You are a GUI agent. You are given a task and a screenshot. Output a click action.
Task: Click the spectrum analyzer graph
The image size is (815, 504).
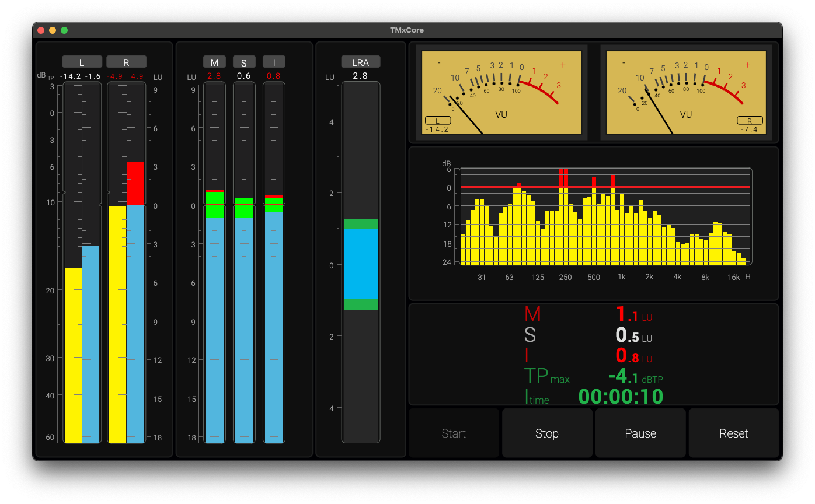605,217
